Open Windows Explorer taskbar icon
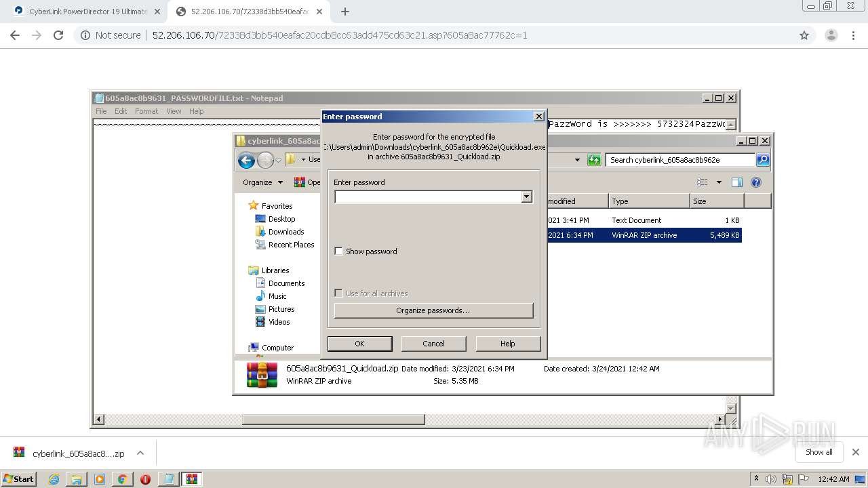Screen dimensions: 868x488 click(77, 479)
